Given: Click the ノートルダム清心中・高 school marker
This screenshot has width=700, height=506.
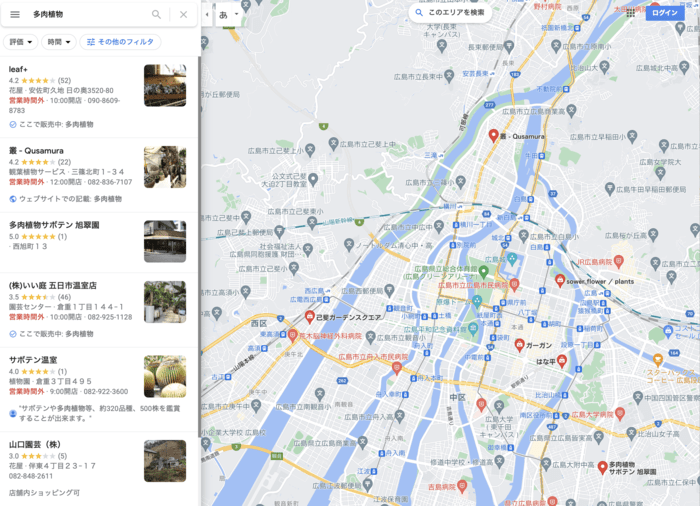Looking at the screenshot, I should click(349, 244).
